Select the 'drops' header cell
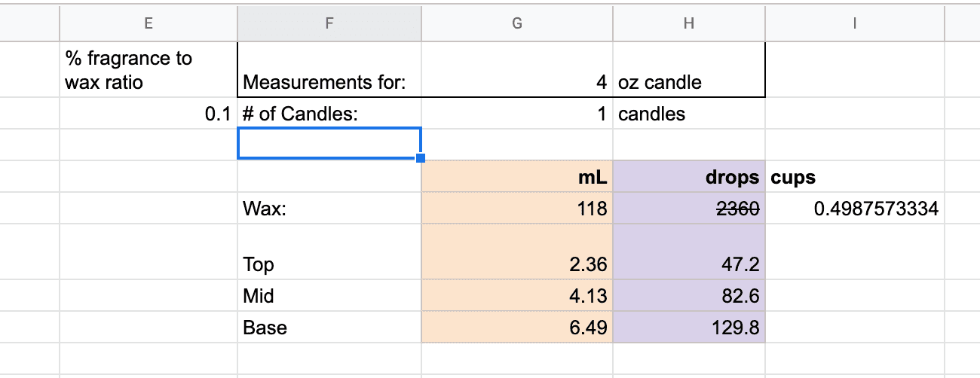The height and width of the screenshot is (378, 980). (688, 178)
